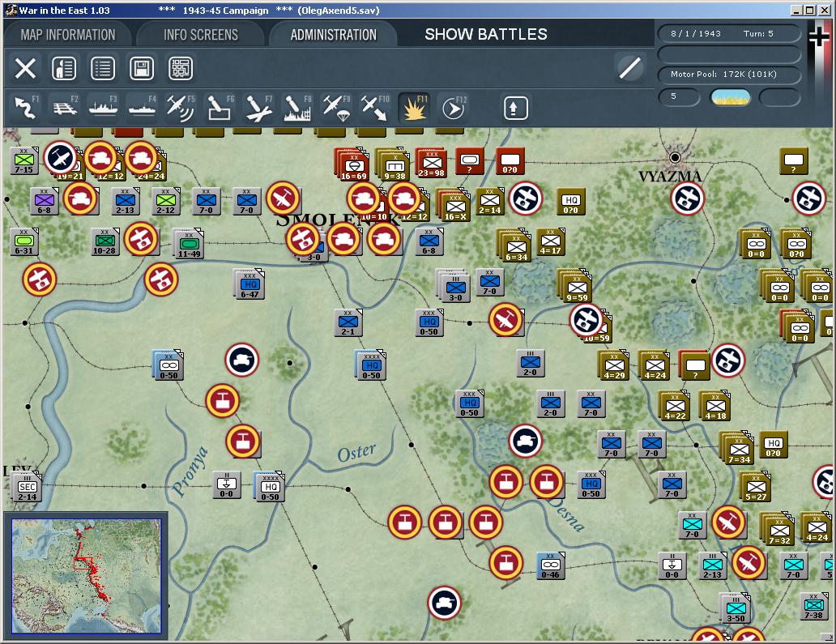Click the date and Turn 5 display

point(729,33)
